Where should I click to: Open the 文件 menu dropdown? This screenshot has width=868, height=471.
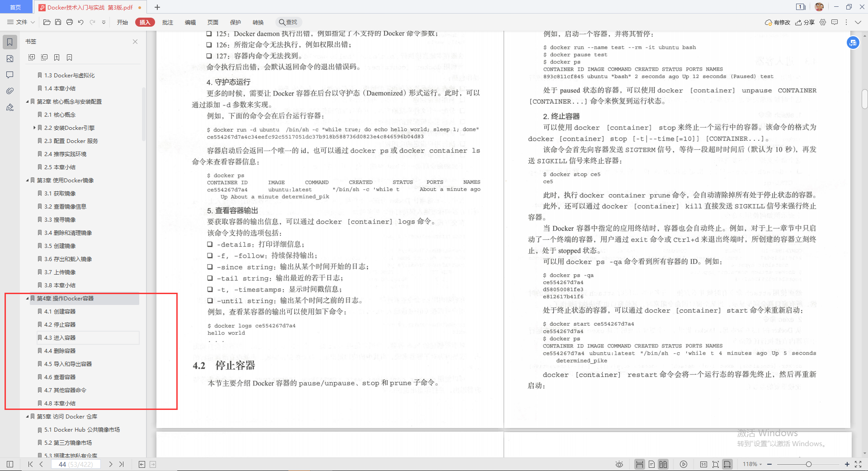pos(21,22)
